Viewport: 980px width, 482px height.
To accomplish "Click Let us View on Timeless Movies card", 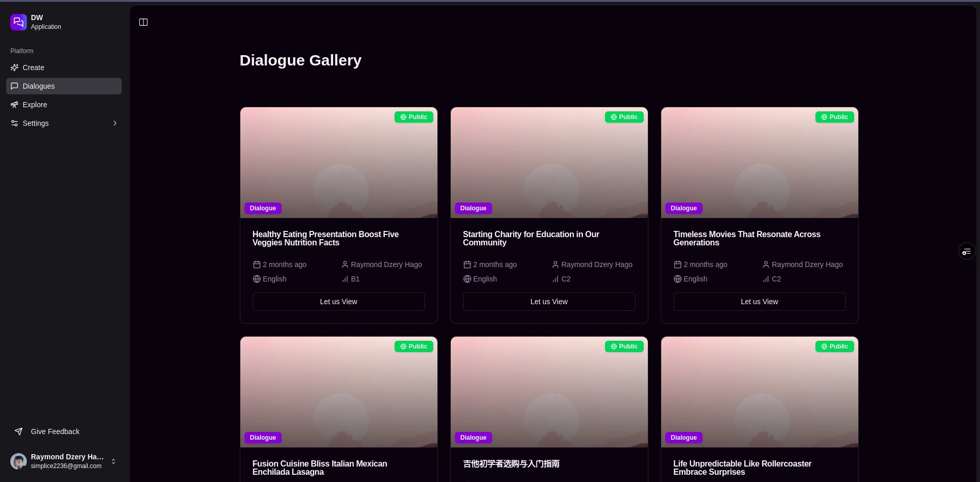I will tap(760, 302).
